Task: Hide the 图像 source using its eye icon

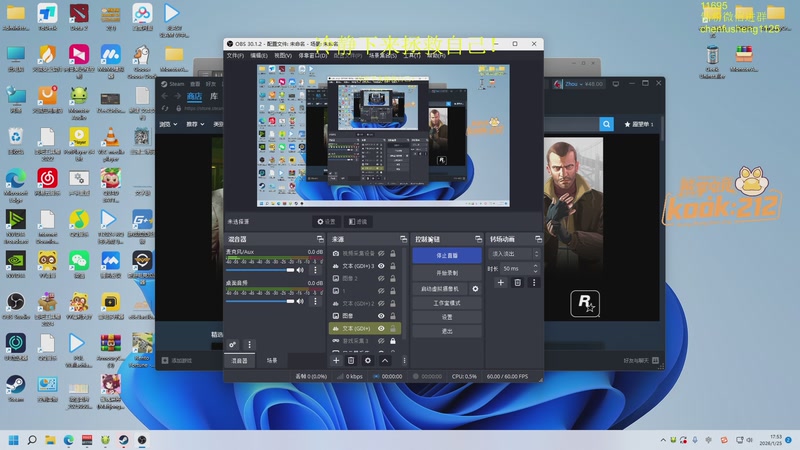Action: point(381,315)
